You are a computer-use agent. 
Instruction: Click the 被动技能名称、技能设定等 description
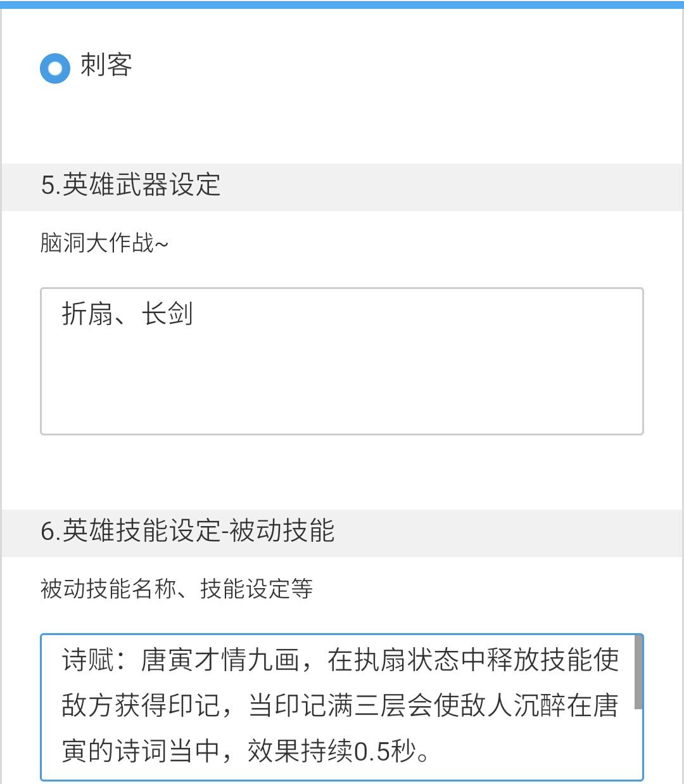point(177,589)
